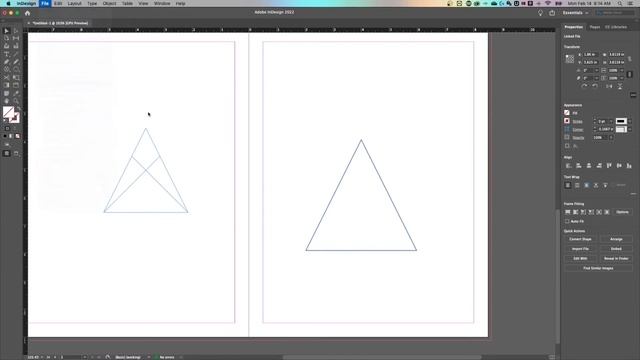This screenshot has height=360, width=640.
Task: Click the Convert Shape button
Action: click(x=580, y=239)
